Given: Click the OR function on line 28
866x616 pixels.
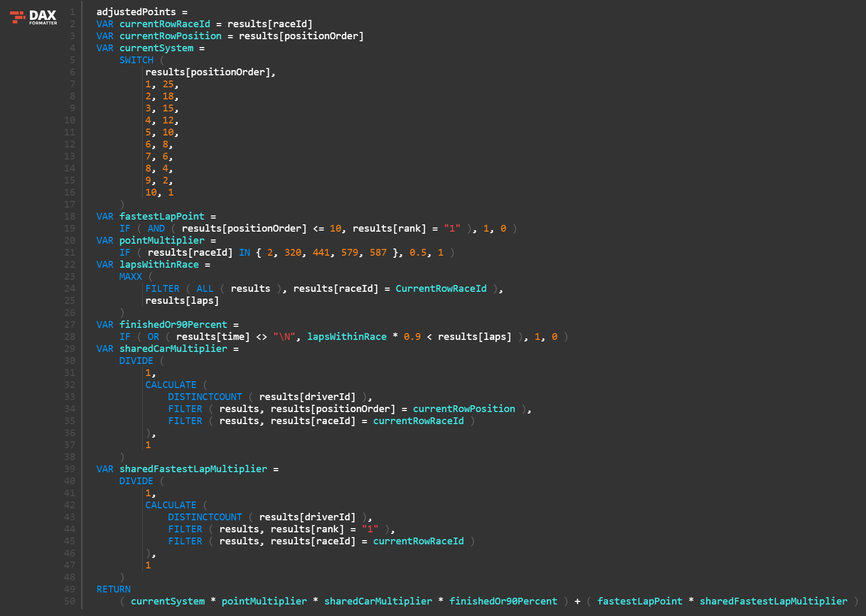Looking at the screenshot, I should [153, 337].
